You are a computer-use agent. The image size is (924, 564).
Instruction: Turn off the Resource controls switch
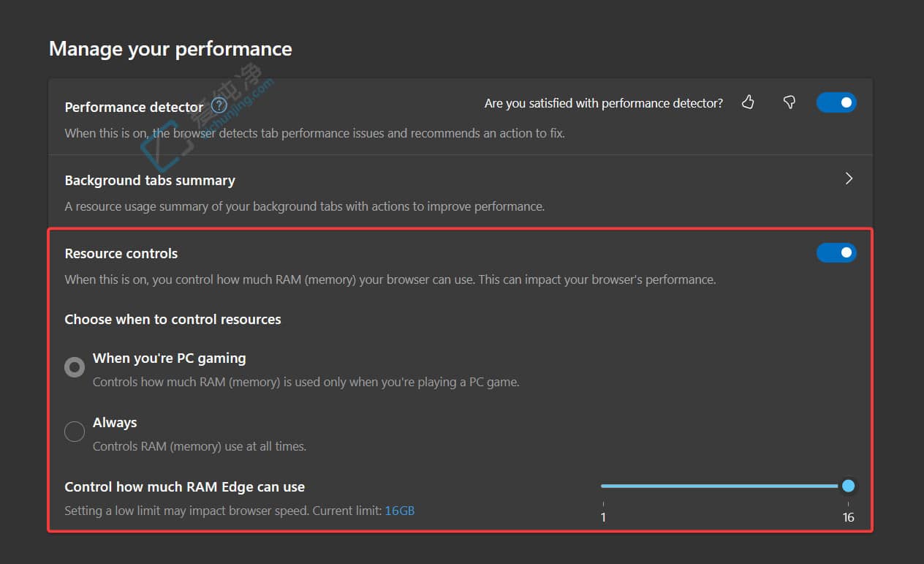coord(836,252)
